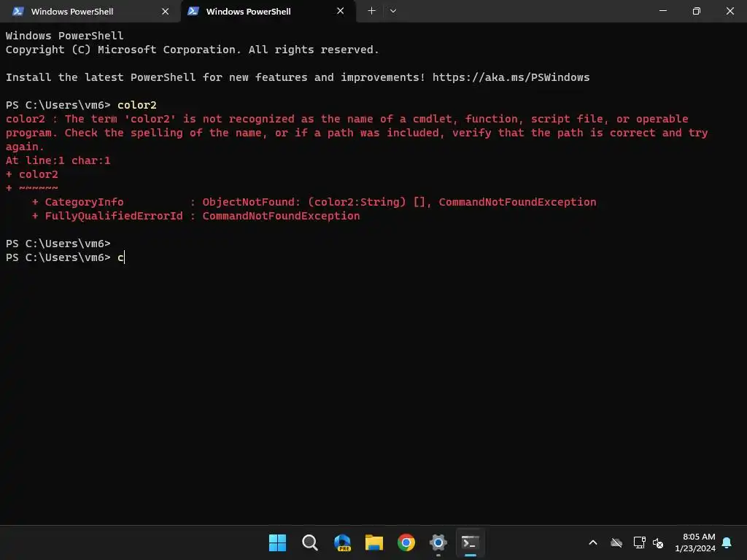Image resolution: width=747 pixels, height=560 pixels.
Task: Click the current prompt input line
Action: tap(65, 257)
